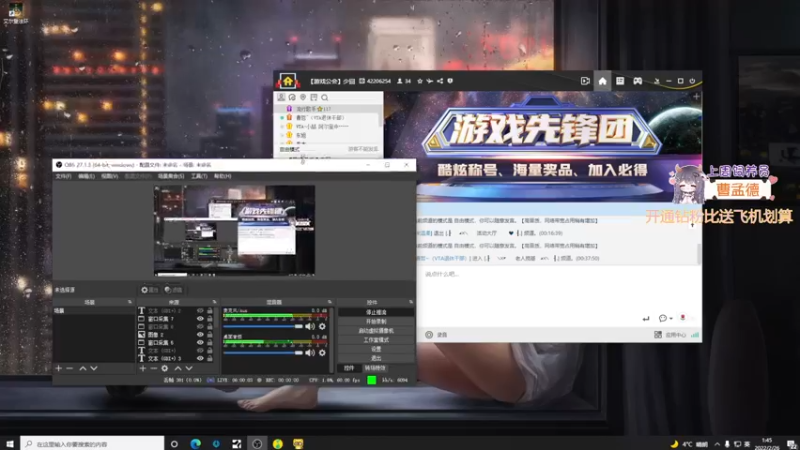
Task: Toggle lock on 图像 2 source
Action: click(210, 335)
